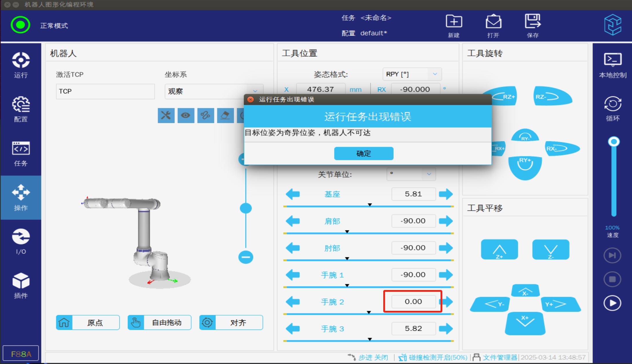Click the speed slider handle
Screen dimensions: 632x364
point(613,142)
